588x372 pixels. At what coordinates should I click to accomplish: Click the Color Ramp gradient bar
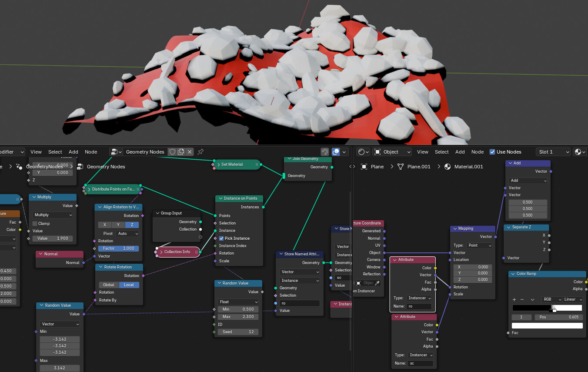click(x=547, y=308)
